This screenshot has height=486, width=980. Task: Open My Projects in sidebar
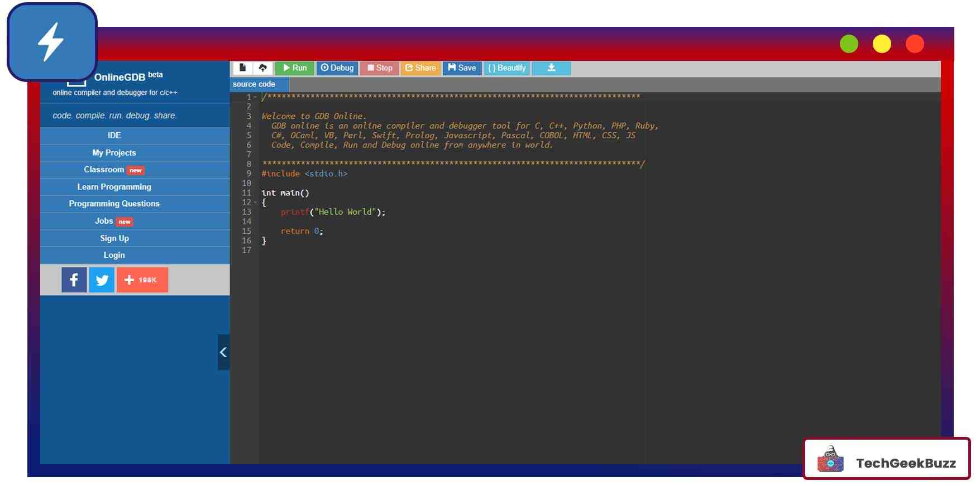(114, 153)
